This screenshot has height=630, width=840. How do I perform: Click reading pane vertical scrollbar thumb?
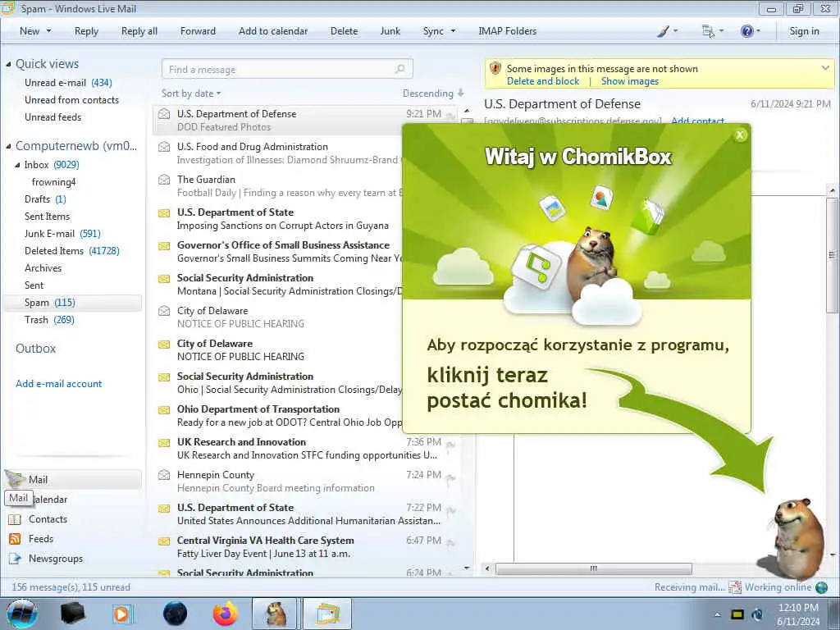pos(832,255)
